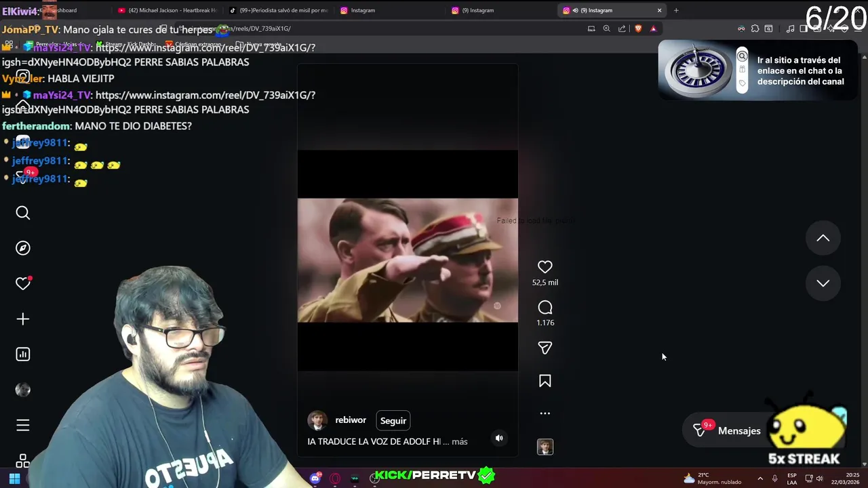
Task: Click the playing reel video
Action: pos(408,260)
